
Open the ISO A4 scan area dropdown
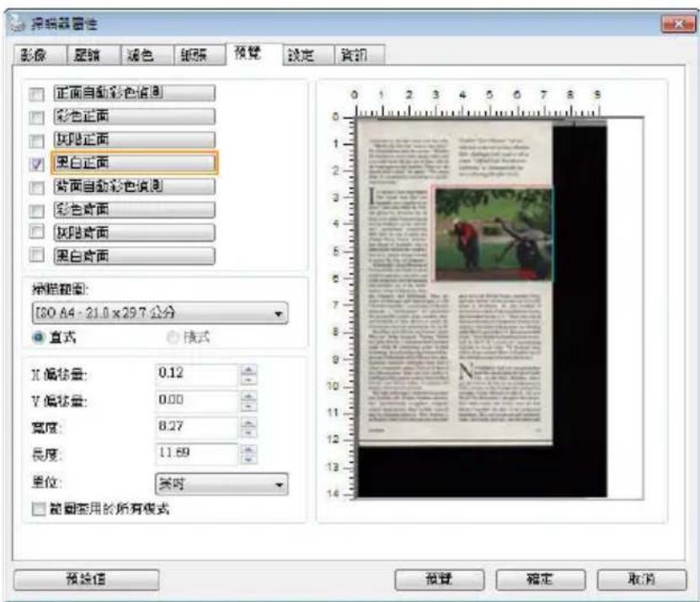point(160,313)
